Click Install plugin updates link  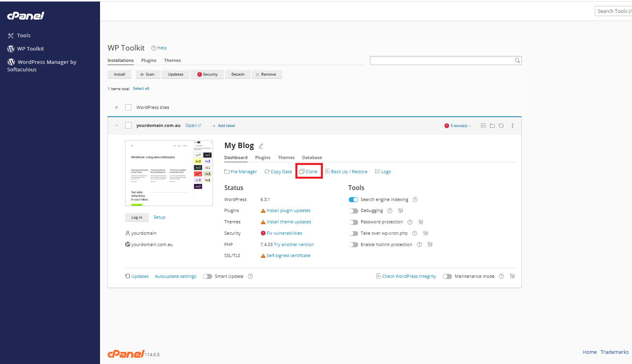(289, 211)
